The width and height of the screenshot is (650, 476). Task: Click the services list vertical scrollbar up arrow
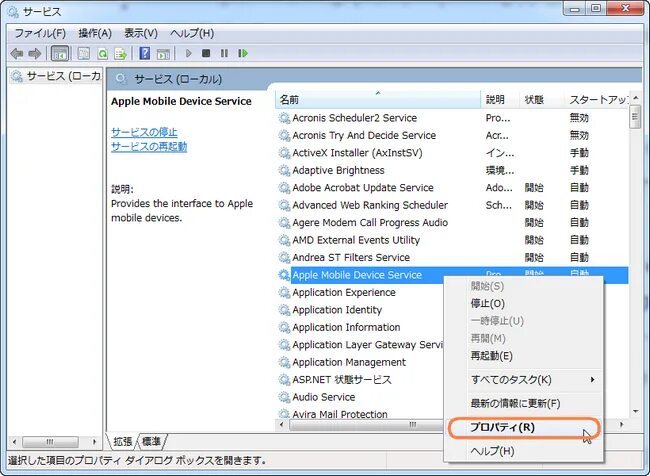(635, 98)
